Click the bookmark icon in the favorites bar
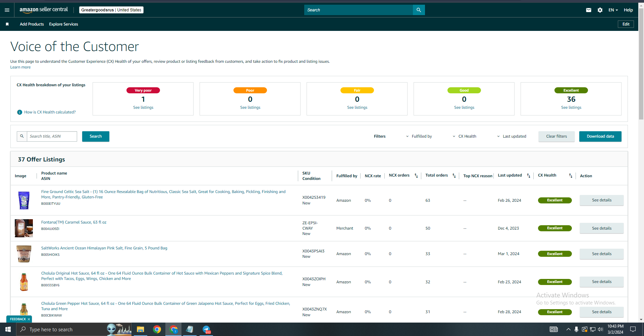The height and width of the screenshot is (336, 644). [7, 24]
